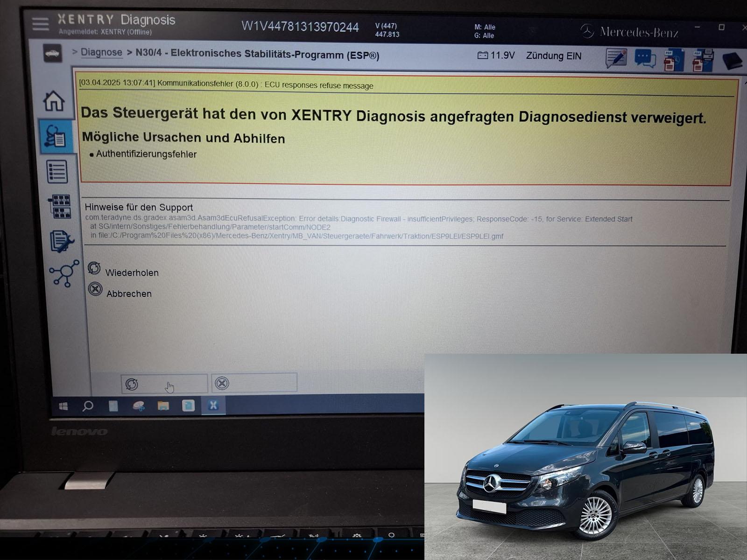This screenshot has width=747, height=560.
Task: Select the diagnosis stethoscope sidebar icon
Action: 56,136
